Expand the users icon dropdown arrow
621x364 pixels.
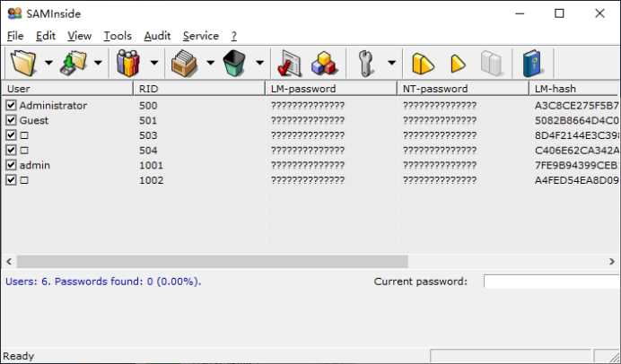coord(154,63)
